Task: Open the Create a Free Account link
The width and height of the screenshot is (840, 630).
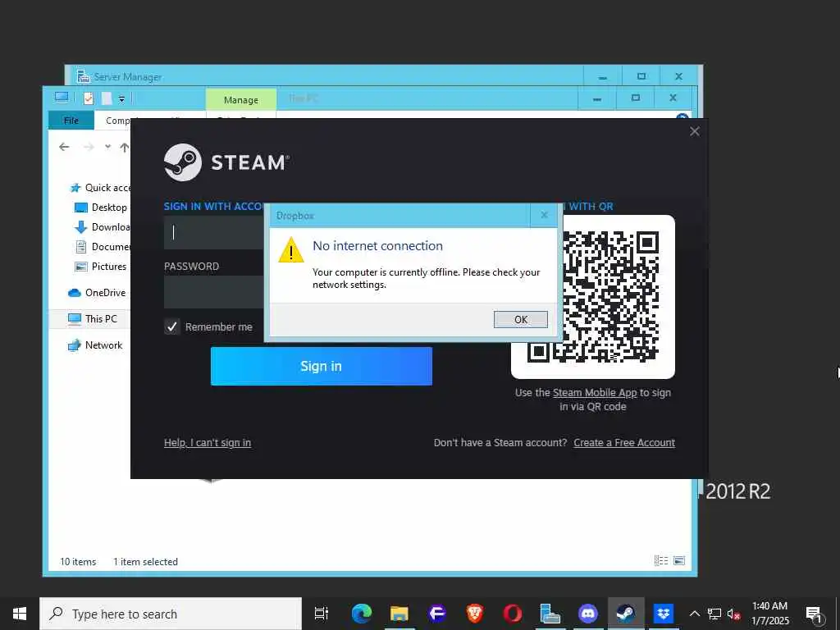Action: [x=624, y=442]
